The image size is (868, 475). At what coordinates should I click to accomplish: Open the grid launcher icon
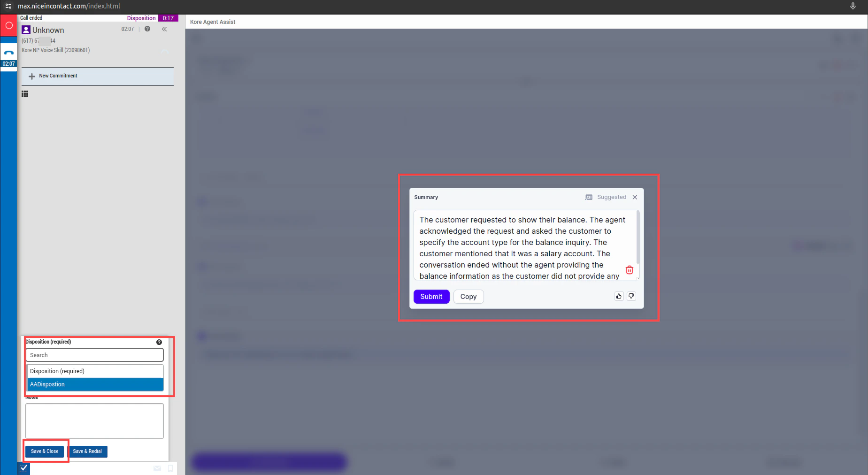(25, 94)
